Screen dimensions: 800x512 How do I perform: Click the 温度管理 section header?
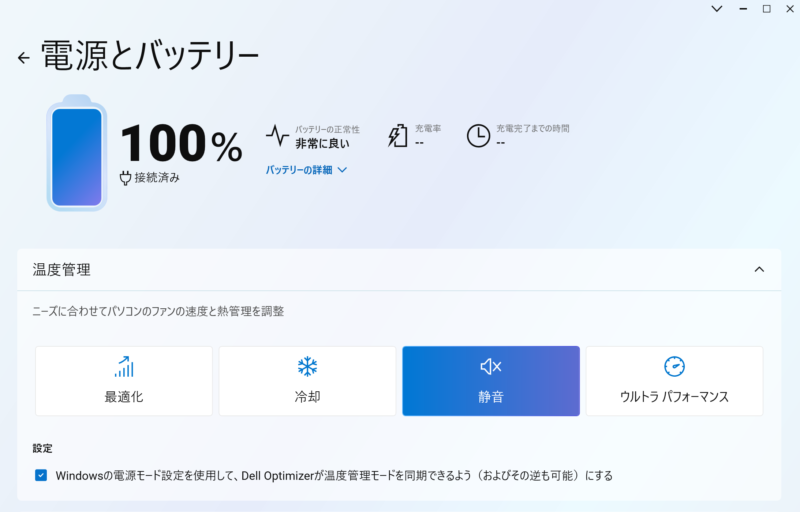point(62,270)
